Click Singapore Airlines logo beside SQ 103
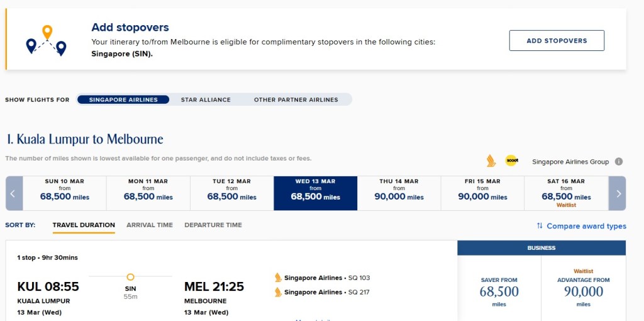The width and height of the screenshot is (644, 321). (278, 278)
